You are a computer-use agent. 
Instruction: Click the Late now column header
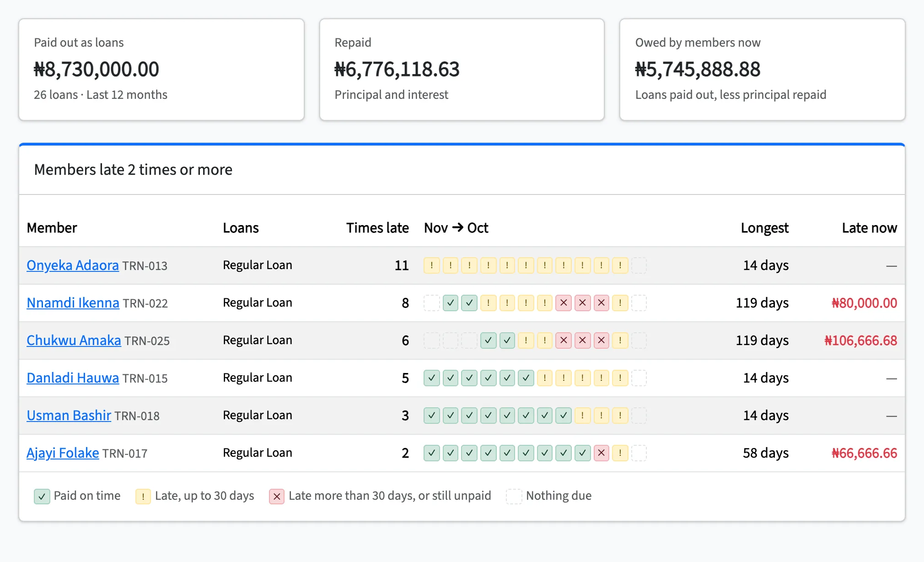870,228
